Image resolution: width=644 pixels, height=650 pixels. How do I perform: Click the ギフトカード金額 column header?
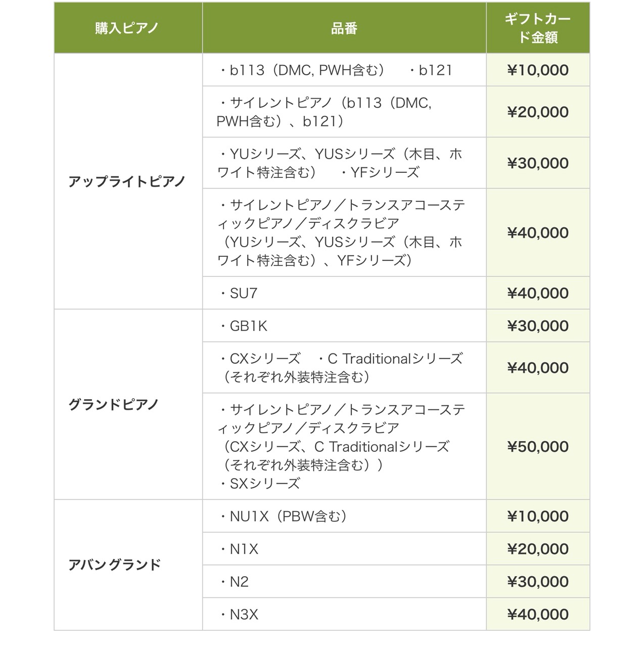pyautogui.click(x=538, y=28)
